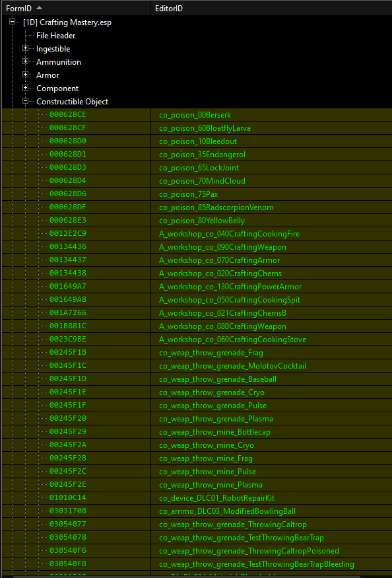Select record co_poison_00Berserk

[195, 115]
